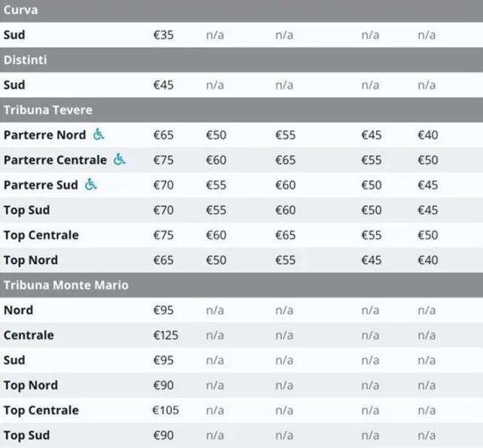Screen dimensions: 483x448
Task: Select the Curva section header
Action: [241, 11]
